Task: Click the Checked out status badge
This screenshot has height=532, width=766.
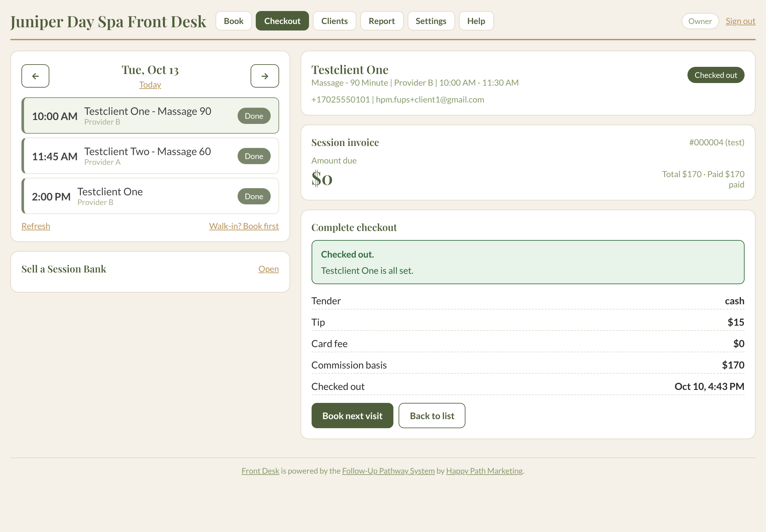Action: [x=716, y=75]
